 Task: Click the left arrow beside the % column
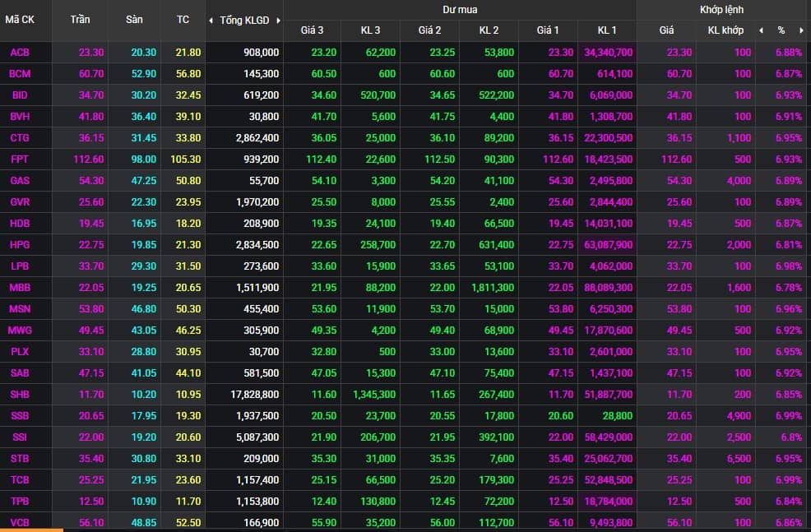coord(761,30)
